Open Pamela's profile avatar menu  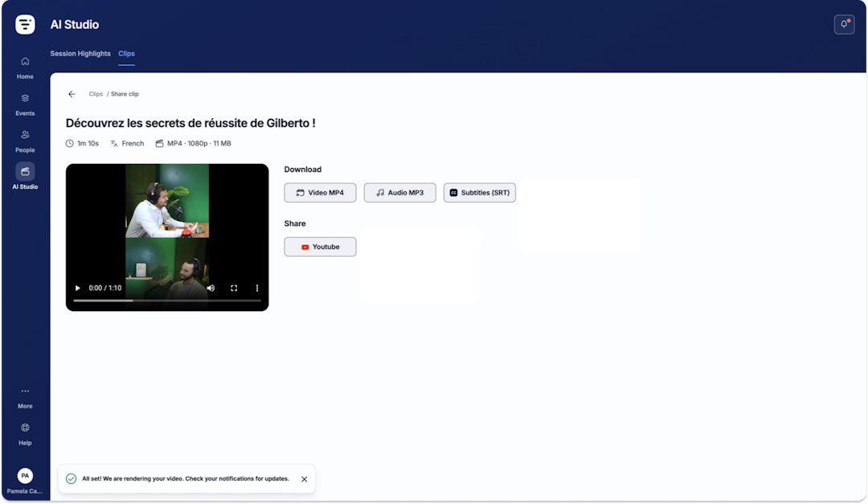tap(25, 476)
